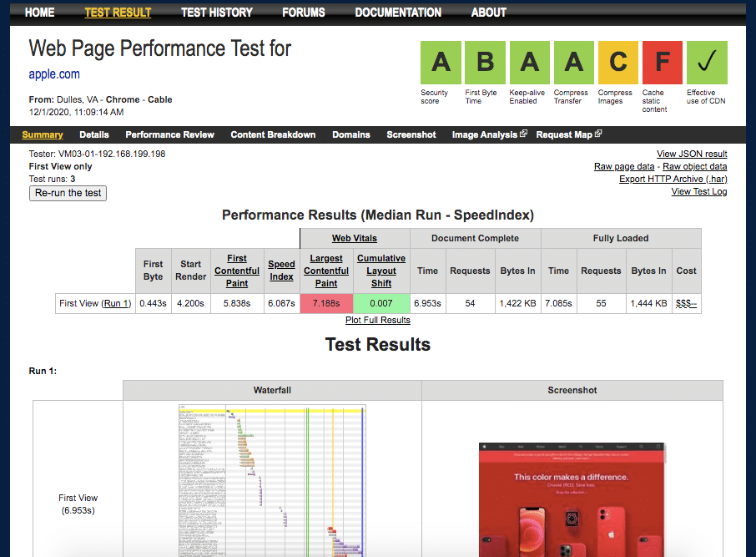Click the Fully Loaded column group header
The height and width of the screenshot is (557, 756).
[621, 238]
